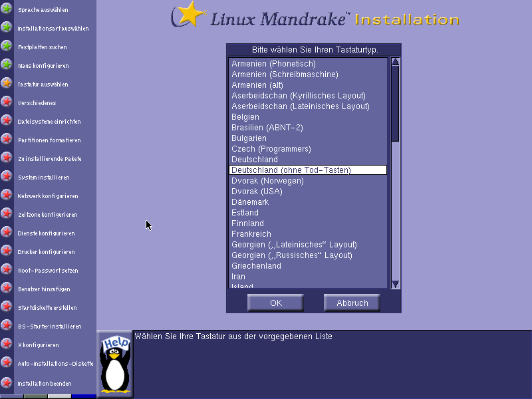Viewport: 532px width, 399px height.
Task: Select Deutschland (ohne Tod-Tasten)
Action: (x=308, y=170)
